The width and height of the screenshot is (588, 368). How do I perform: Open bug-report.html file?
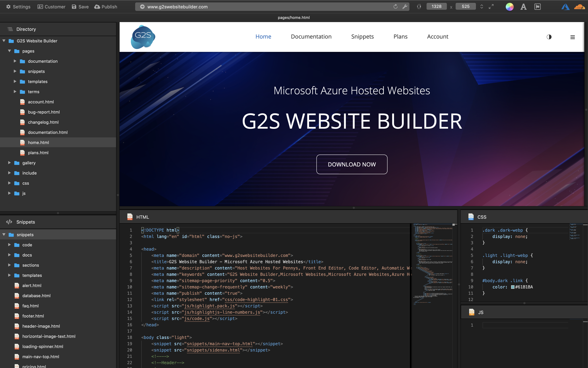pos(44,112)
